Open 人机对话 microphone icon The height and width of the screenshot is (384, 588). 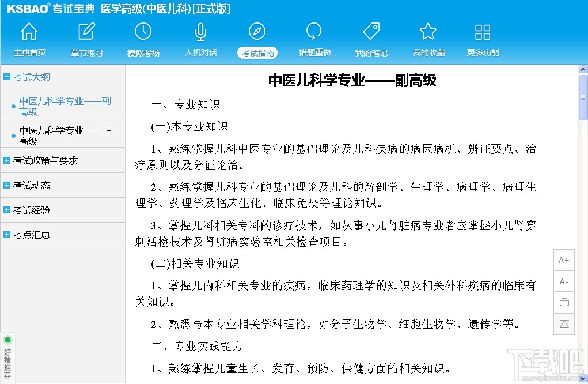tap(200, 32)
